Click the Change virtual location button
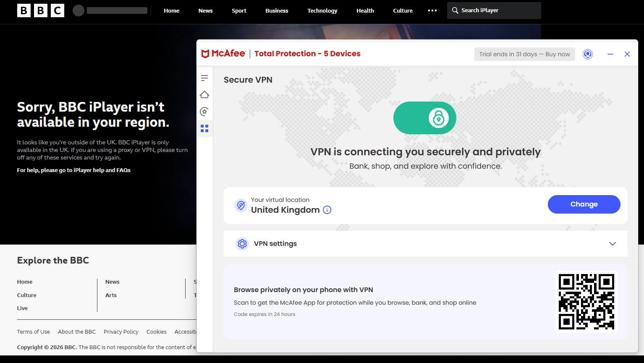This screenshot has width=644, height=363. click(x=584, y=204)
